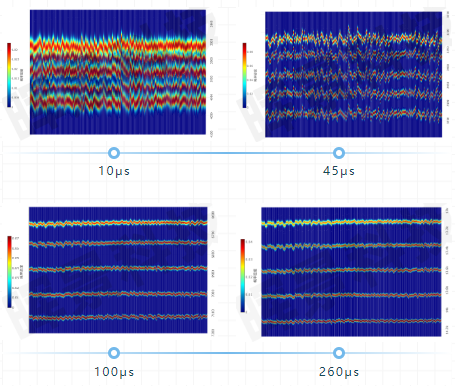
Task: Click the 100µs timeline marker circle
Action: pos(114,353)
